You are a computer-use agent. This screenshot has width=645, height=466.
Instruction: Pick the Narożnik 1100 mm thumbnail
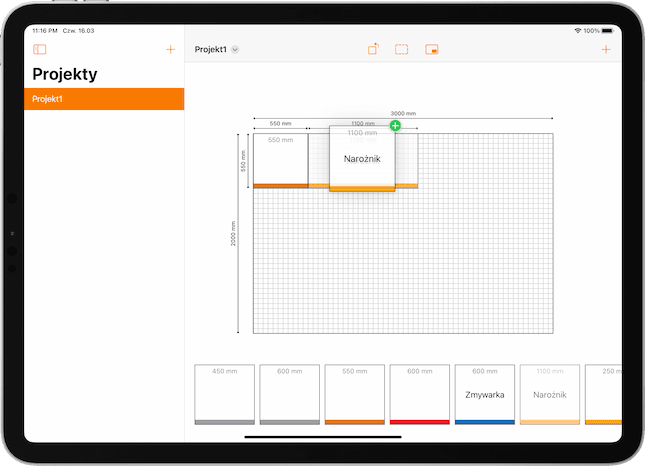pos(550,394)
